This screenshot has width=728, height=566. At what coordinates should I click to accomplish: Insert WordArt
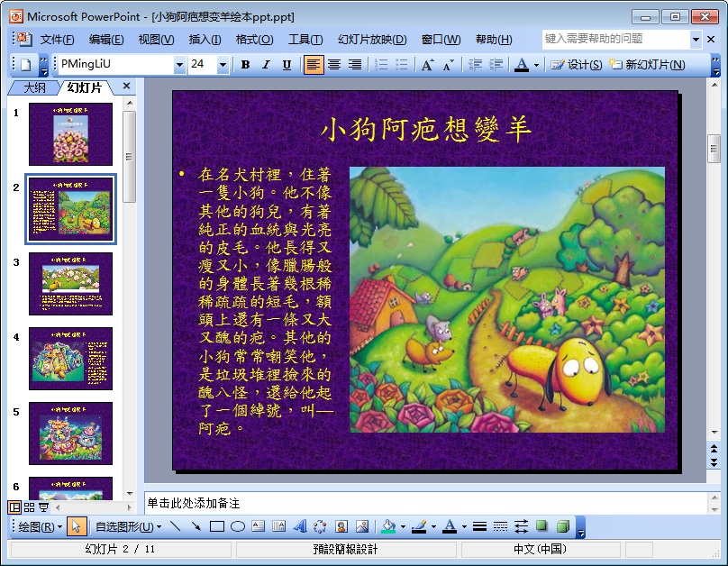click(300, 526)
